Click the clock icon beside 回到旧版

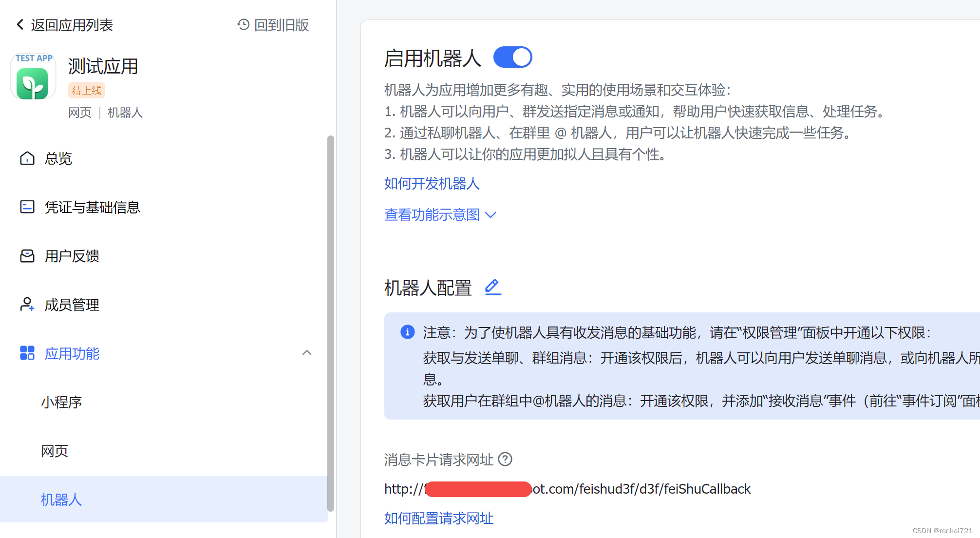(x=243, y=24)
